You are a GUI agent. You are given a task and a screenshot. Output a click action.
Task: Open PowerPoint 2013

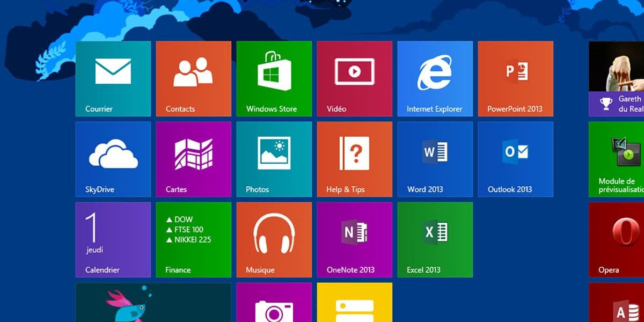(515, 78)
